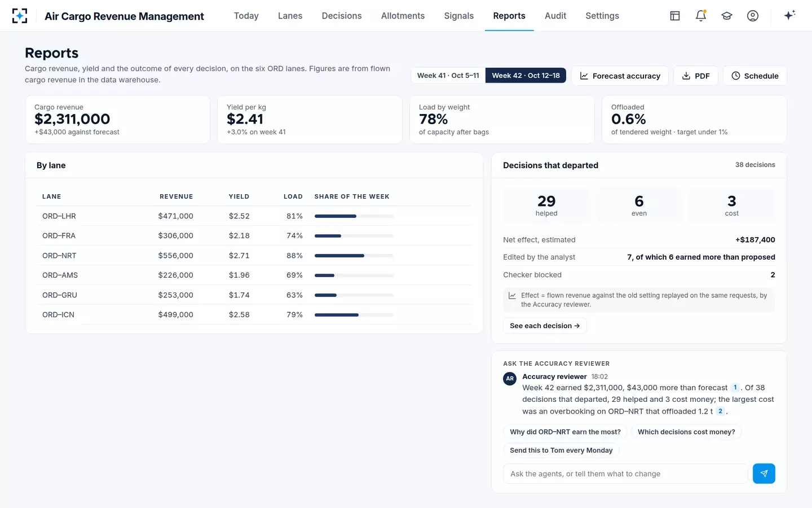Sort by the REVENUE column header
This screenshot has width=812, height=508.
point(176,196)
